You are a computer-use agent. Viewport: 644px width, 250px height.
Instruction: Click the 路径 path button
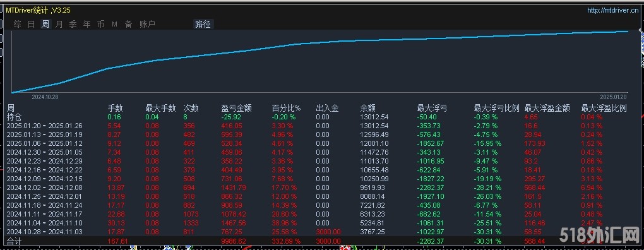[203, 24]
